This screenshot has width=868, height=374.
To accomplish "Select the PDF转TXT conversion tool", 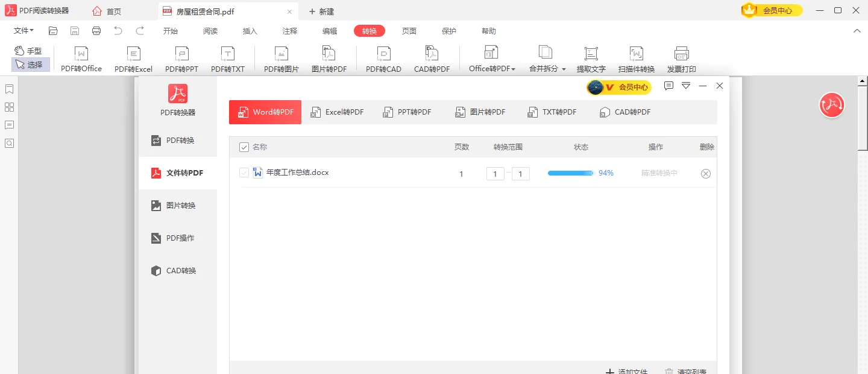I will tap(228, 60).
